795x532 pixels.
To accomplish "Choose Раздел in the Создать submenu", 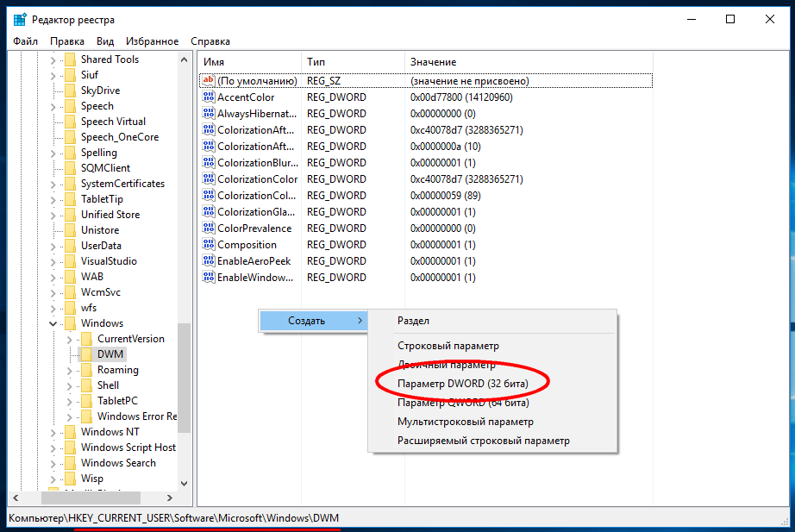I will coord(492,321).
